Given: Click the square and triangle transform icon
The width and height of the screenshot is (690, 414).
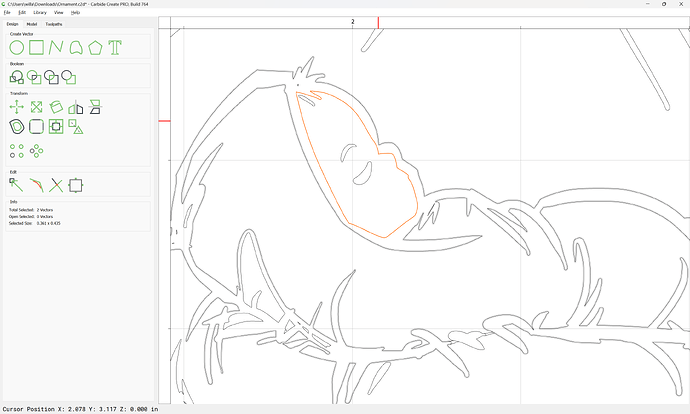Looking at the screenshot, I should (x=76, y=127).
